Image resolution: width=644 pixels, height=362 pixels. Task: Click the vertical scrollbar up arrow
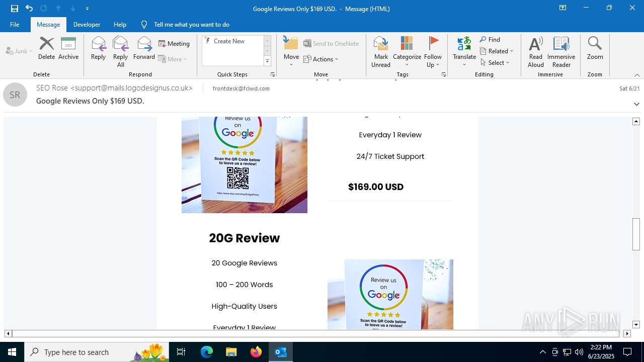636,121
